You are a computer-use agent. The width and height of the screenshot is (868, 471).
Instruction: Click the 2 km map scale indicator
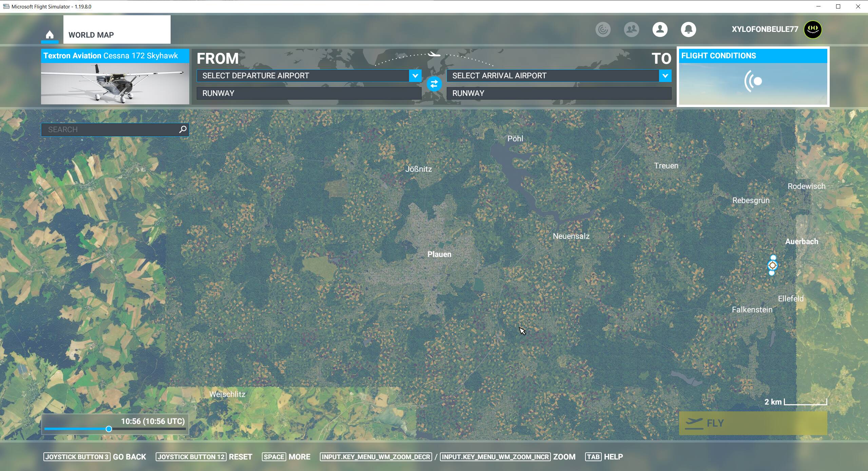795,402
